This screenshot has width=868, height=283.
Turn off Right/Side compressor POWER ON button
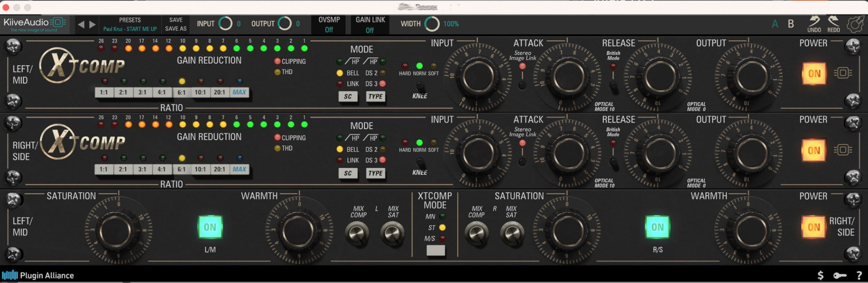pos(814,150)
